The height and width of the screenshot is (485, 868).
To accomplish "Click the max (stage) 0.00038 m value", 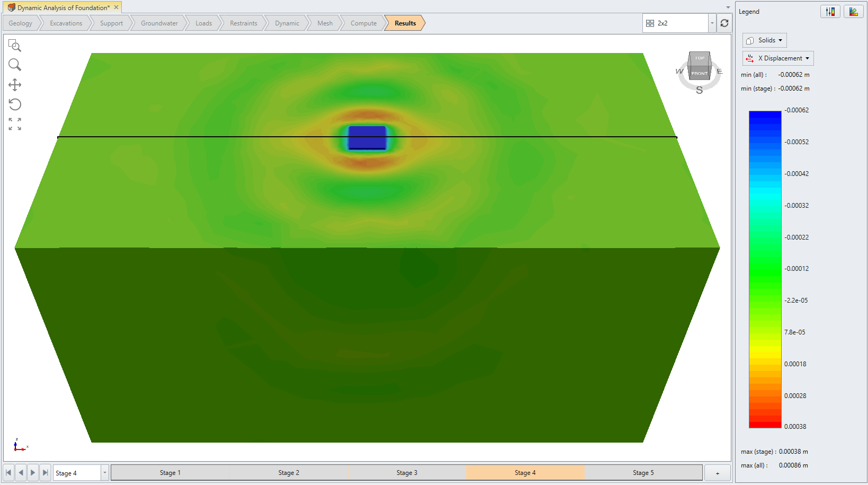I will click(x=793, y=452).
